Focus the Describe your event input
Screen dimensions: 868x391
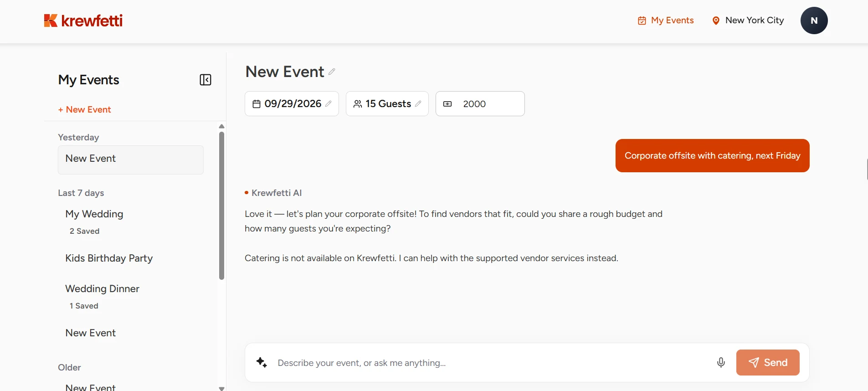point(492,363)
